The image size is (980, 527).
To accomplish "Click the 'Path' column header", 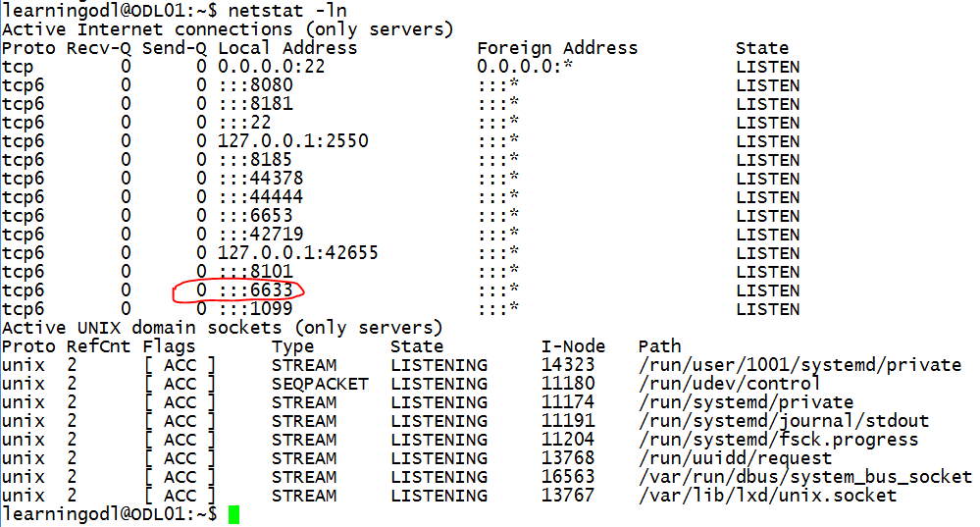I will coord(659,346).
